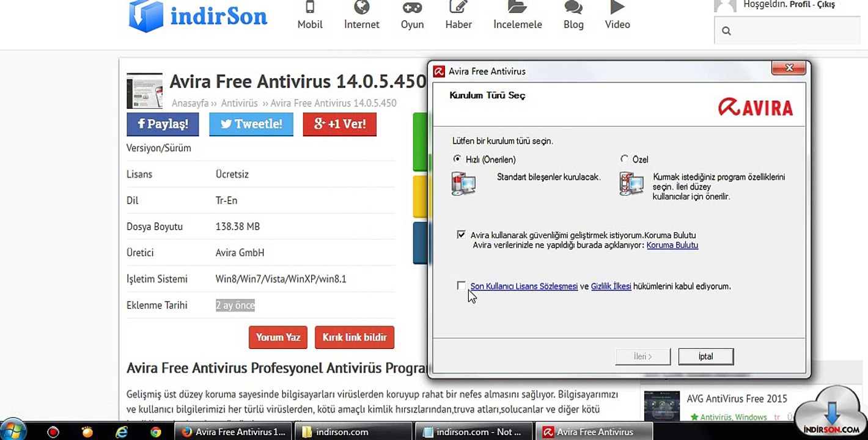Select the Özel custom installation option

click(624, 159)
